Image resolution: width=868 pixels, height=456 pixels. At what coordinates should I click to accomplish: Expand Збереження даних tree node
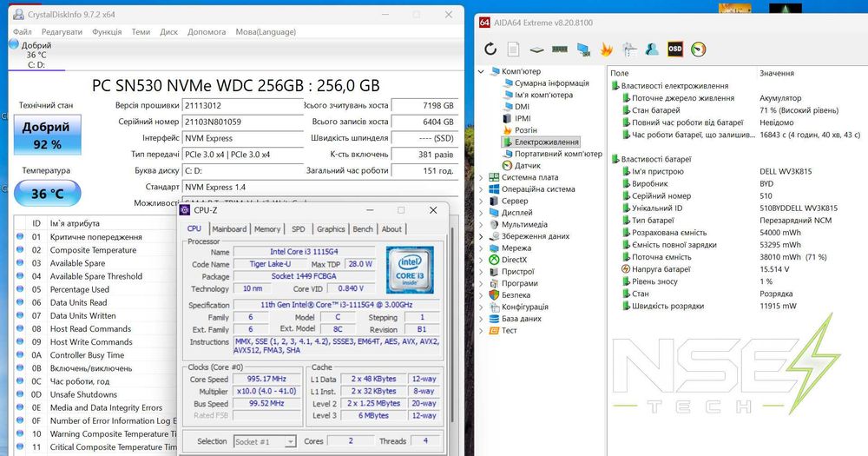tap(481, 236)
